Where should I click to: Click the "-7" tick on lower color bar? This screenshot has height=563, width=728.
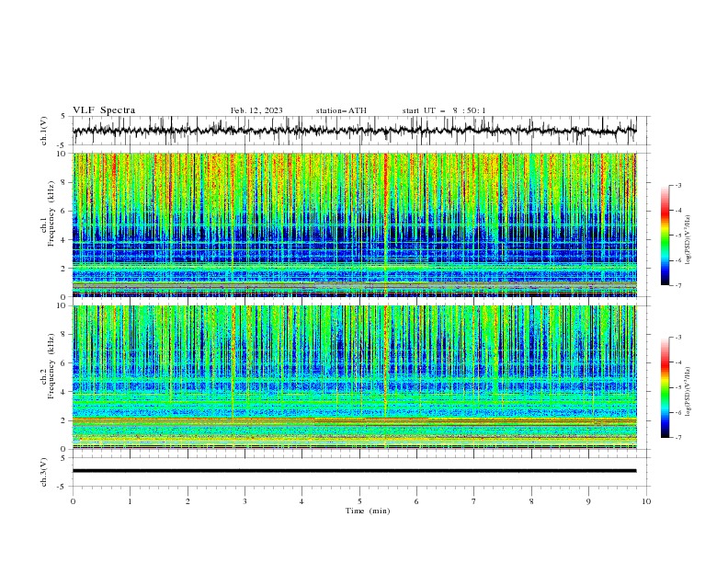[x=678, y=438]
